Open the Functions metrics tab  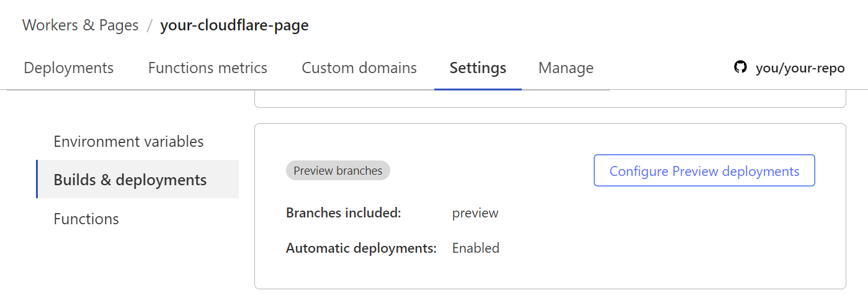[207, 68]
